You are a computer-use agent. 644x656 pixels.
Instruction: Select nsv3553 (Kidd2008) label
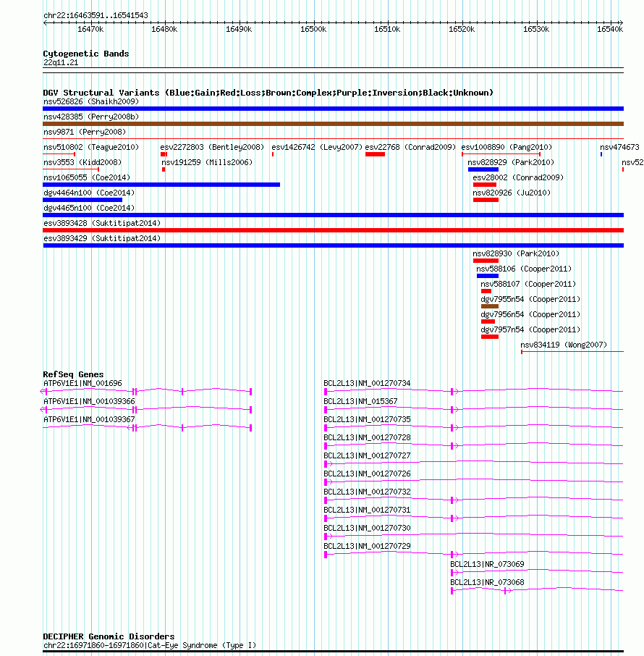tap(82, 162)
